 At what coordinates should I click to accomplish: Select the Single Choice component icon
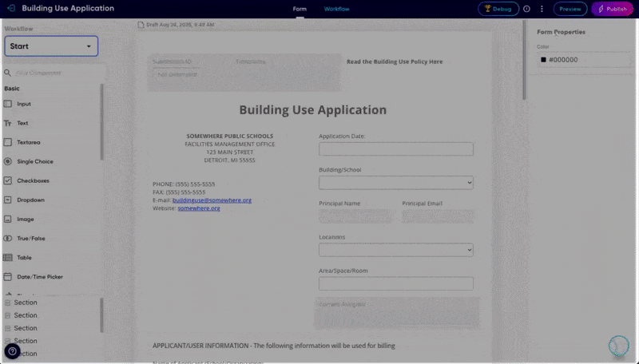tap(8, 161)
